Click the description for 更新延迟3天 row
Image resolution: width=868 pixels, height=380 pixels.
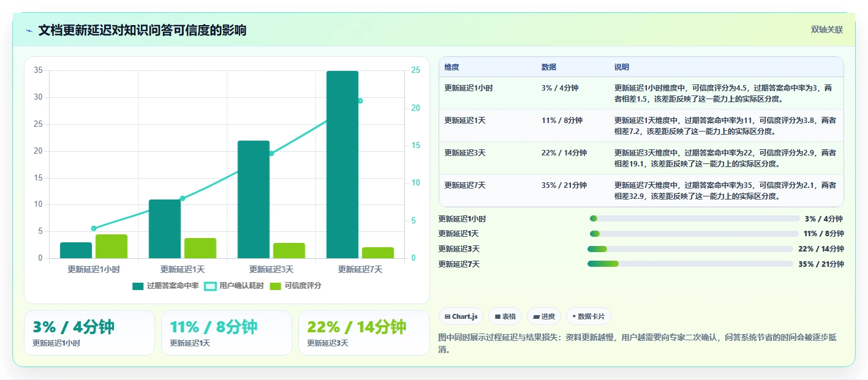click(725, 158)
